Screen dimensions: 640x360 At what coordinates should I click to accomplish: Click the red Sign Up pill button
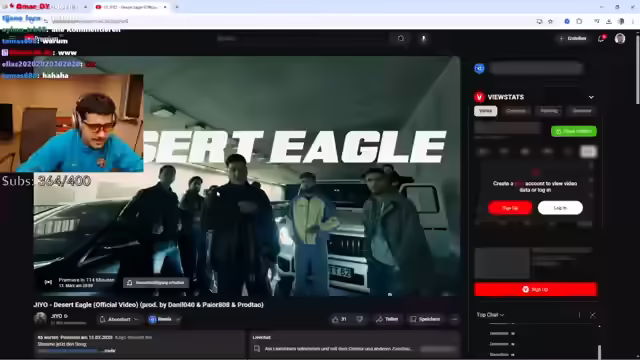[510, 208]
